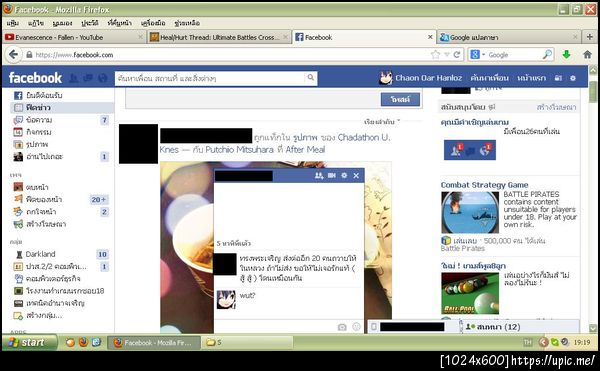Open Pages Feed item with 20+ badge
Image resolution: width=600 pixels, height=371 pixels.
click(x=62, y=199)
